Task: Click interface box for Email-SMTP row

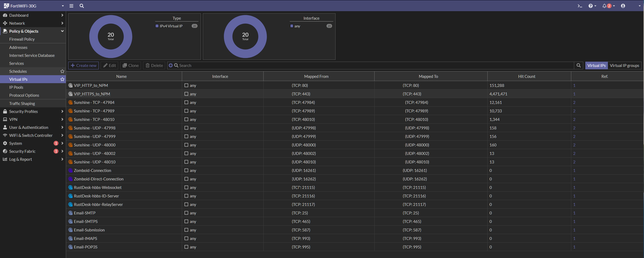Action: 186,213
